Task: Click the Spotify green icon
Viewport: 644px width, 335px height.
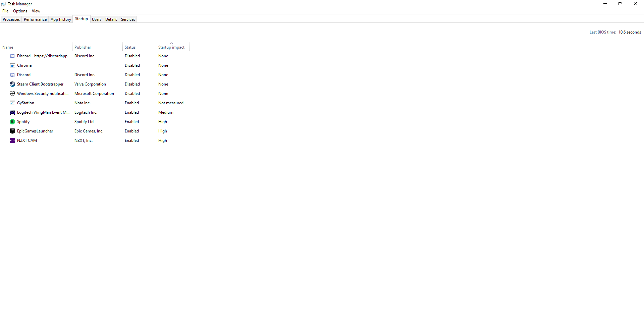Action: coord(12,122)
